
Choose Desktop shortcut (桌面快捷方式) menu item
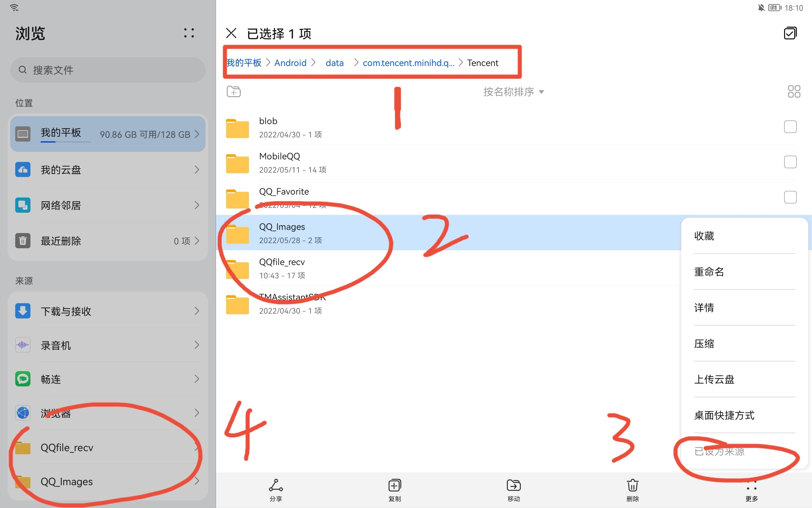[x=744, y=415]
